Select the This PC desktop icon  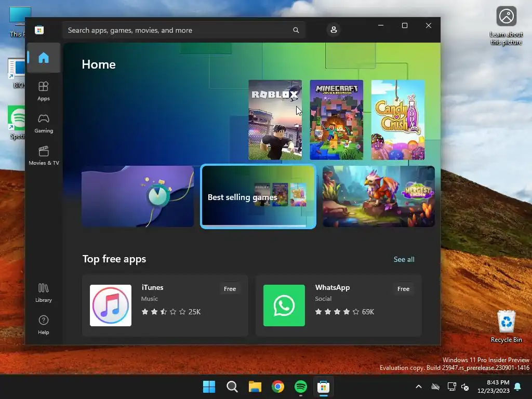click(18, 22)
